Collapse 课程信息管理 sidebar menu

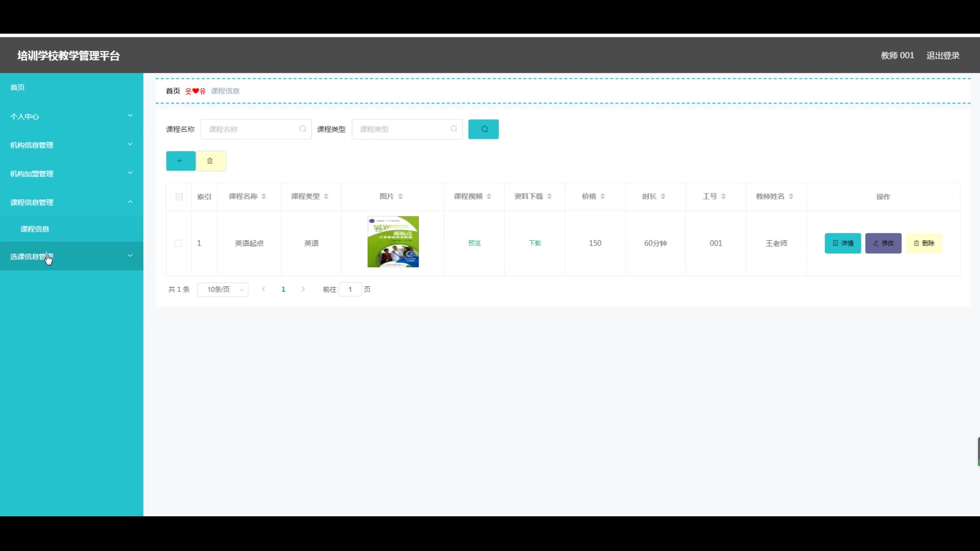71,202
